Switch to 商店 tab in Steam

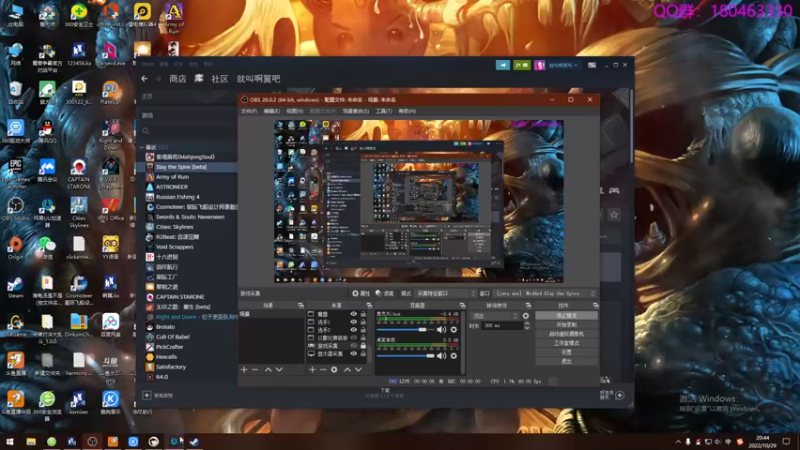click(178, 79)
